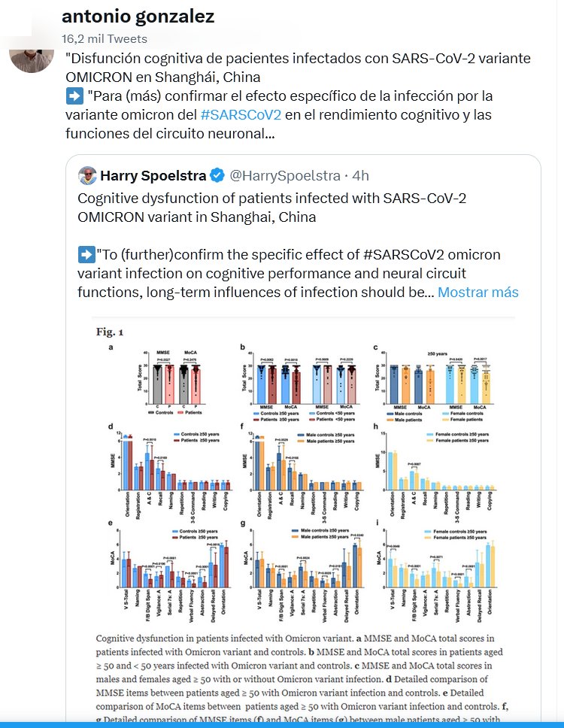
Task: Click the figure caption text below charts
Action: pyautogui.click(x=303, y=672)
